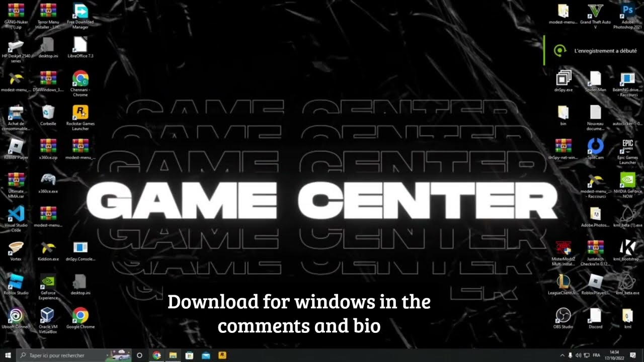Select the autoclicker-1-0 desktop icon
644x362 pixels.
click(627, 116)
